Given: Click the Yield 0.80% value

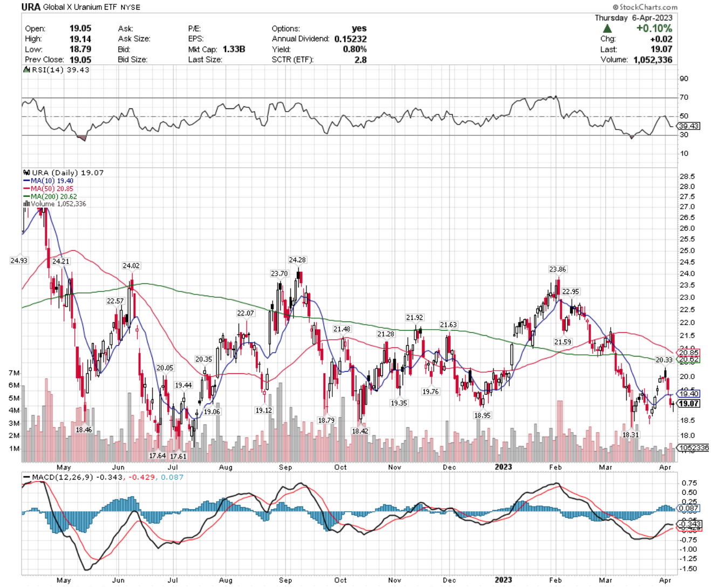Looking at the screenshot, I should coord(354,49).
